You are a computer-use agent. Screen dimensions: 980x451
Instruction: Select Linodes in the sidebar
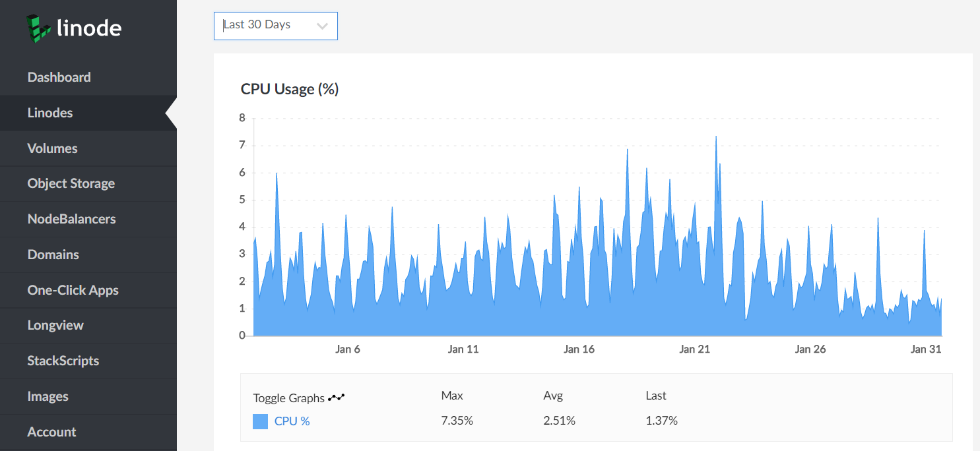[x=50, y=113]
